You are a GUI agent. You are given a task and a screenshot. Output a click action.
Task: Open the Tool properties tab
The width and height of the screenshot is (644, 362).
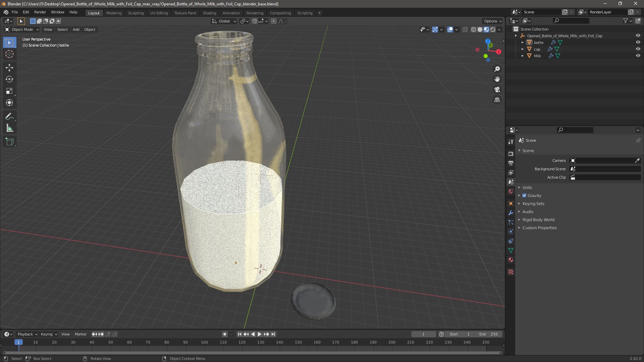click(x=511, y=142)
